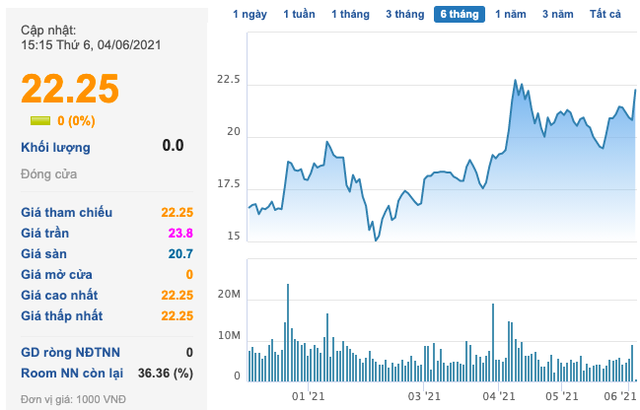This screenshot has height=410, width=640.
Task: Choose the 1 tháng chart period
Action: (350, 14)
